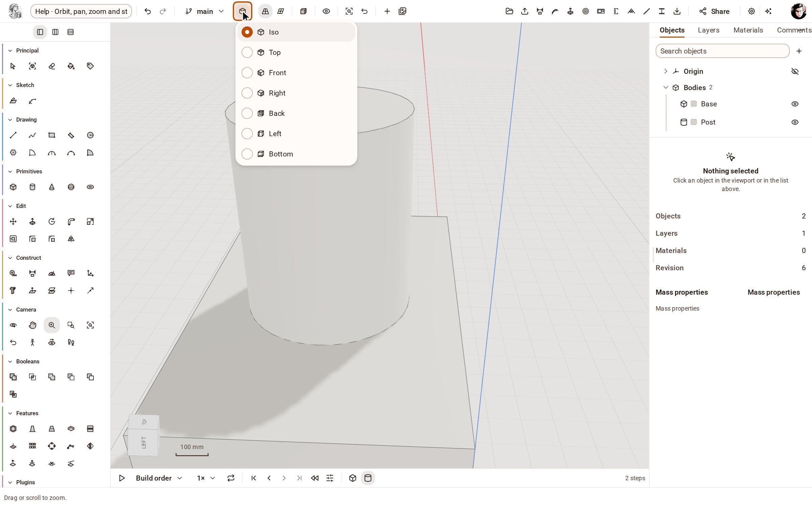
Task: Select the Move tool in Edit
Action: coord(13,221)
